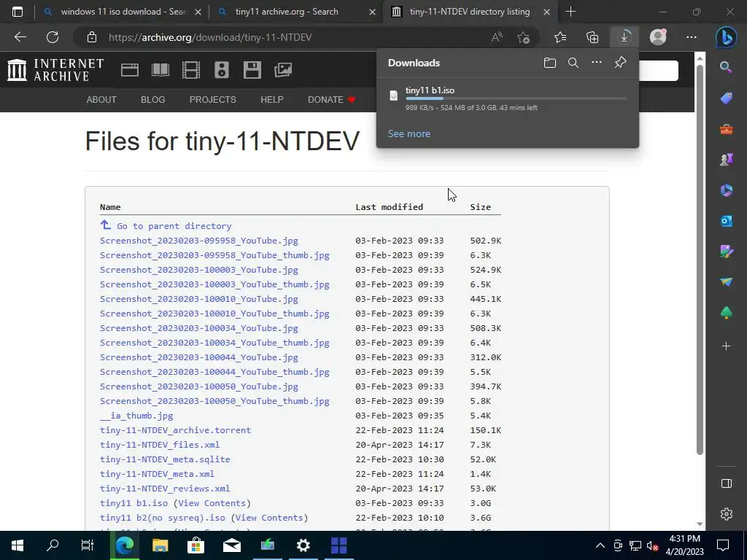Open sidebar Outlook icon
The width and height of the screenshot is (747, 560).
click(726, 221)
